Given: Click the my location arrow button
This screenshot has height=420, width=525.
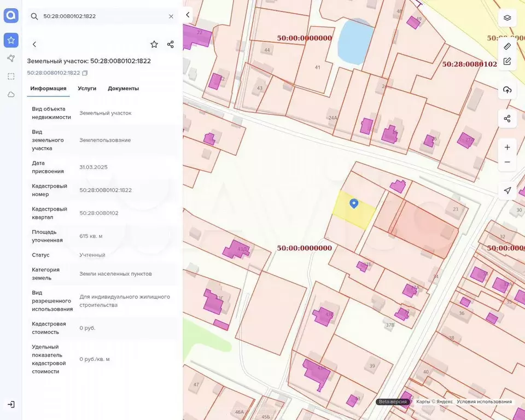Looking at the screenshot, I should [x=507, y=190].
